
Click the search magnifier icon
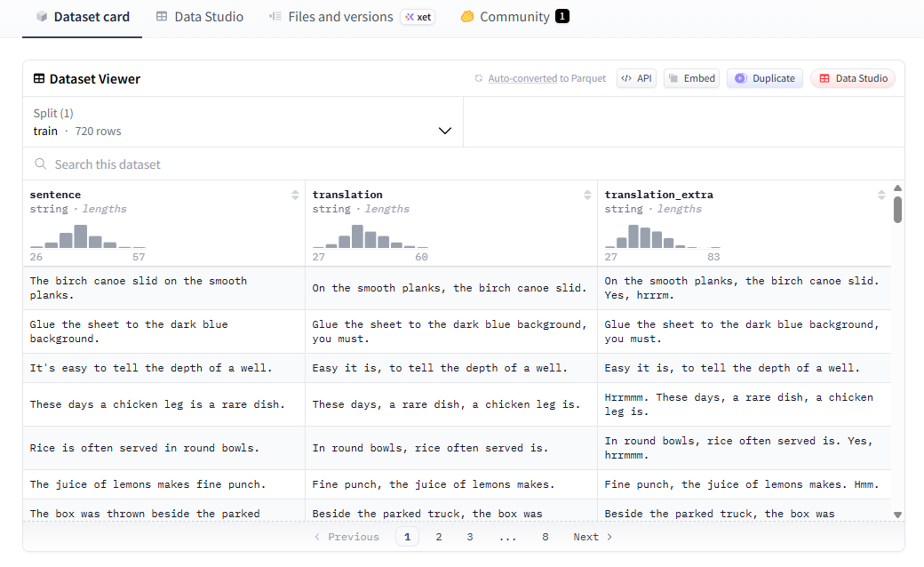(x=40, y=164)
